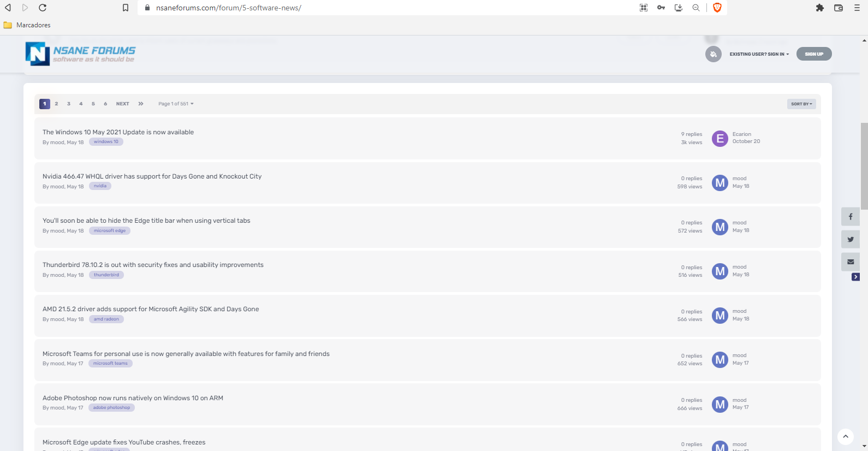
Task: Open the Marcadores bookmarks folder
Action: [x=27, y=25]
